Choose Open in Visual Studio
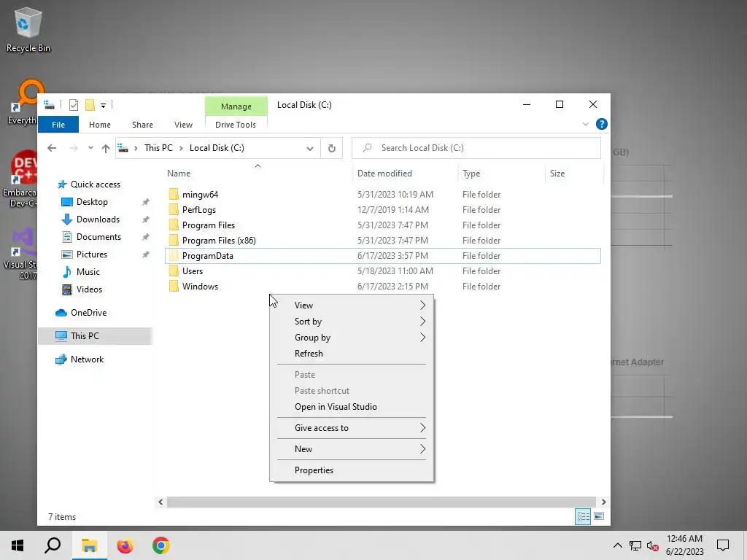Screen dimensions: 747x560 click(x=352, y=407)
